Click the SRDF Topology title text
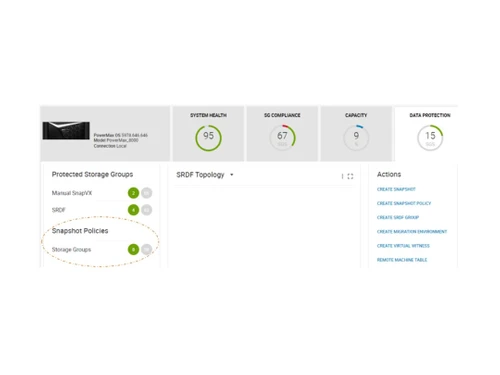The height and width of the screenshot is (375, 500). 200,175
